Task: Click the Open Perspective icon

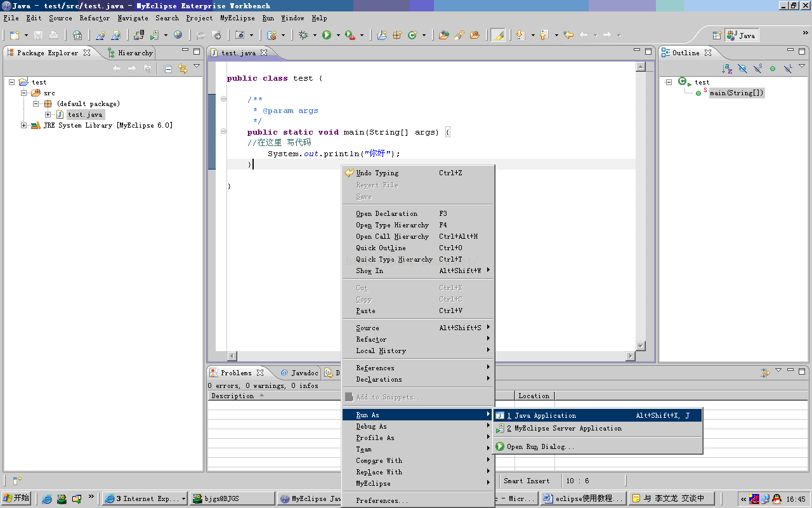Action: tap(717, 36)
